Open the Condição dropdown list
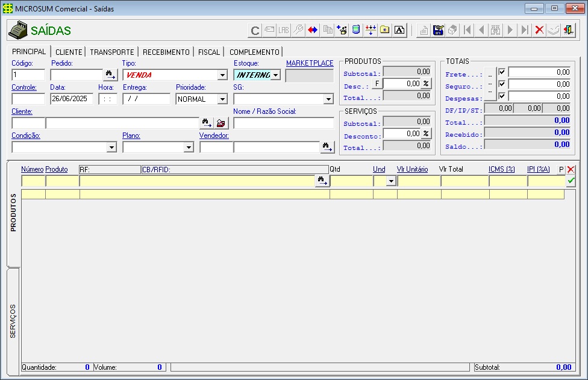 pos(111,147)
